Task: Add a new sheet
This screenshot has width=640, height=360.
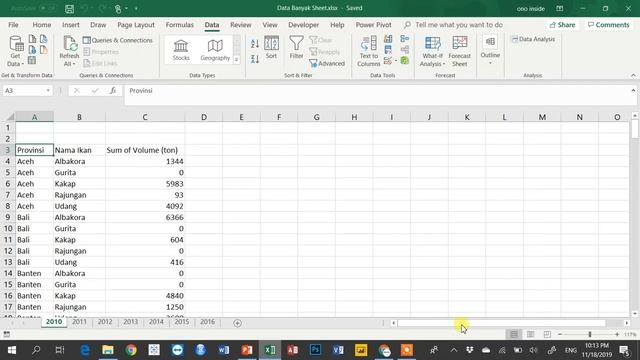Action: click(x=237, y=323)
